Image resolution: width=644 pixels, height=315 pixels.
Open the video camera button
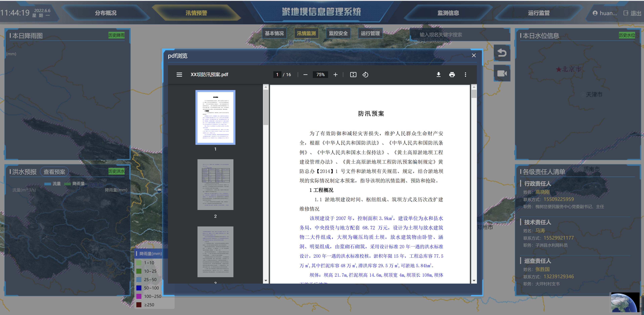[502, 73]
